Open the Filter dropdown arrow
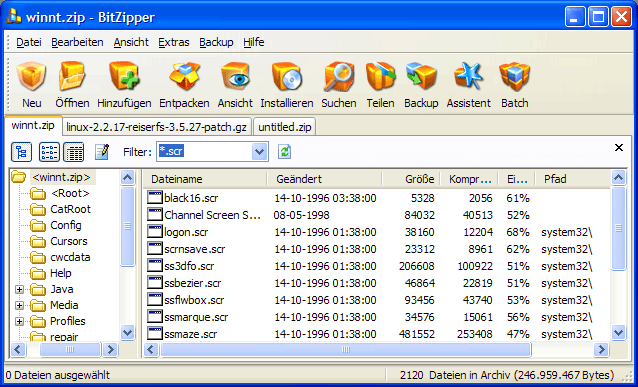Viewport: 638px width, 387px height. [x=259, y=152]
